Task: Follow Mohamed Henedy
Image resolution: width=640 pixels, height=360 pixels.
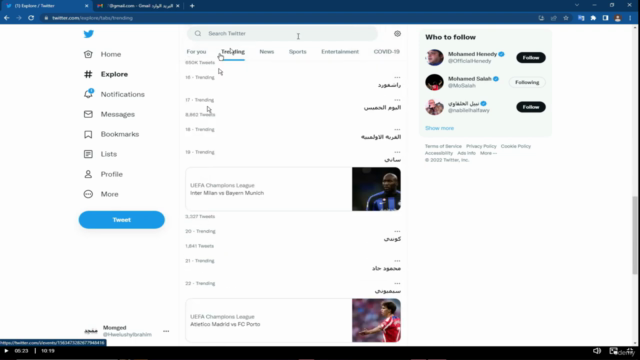Action: [x=531, y=58]
